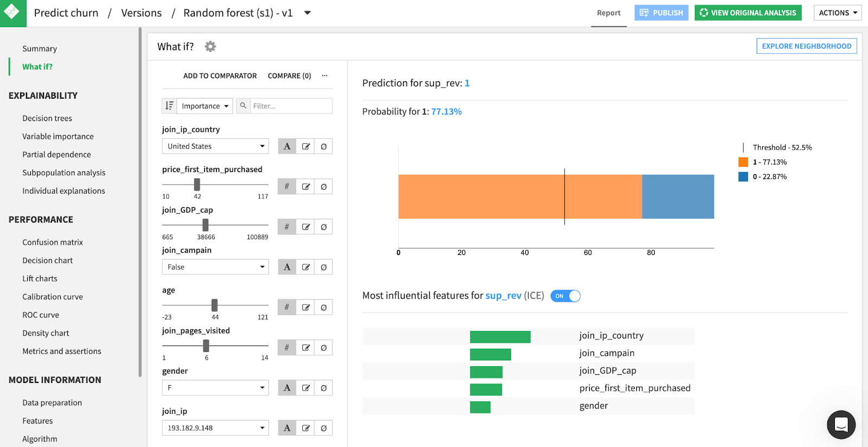
Task: Click the edit icon for join_ip_country
Action: pyautogui.click(x=306, y=146)
